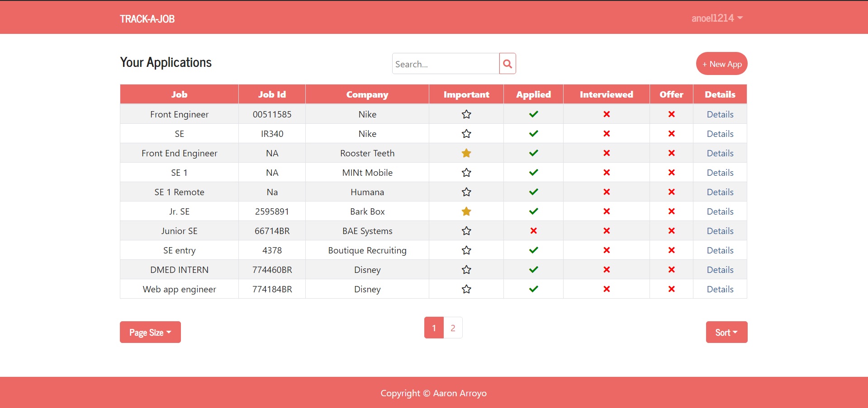Click interviewed X for Rooster Teeth row

(x=607, y=153)
